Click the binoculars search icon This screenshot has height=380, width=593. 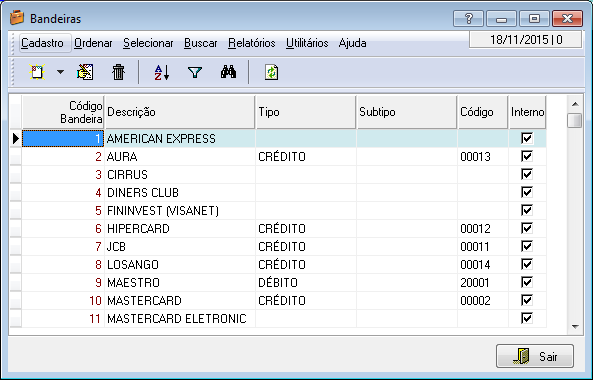pos(228,72)
